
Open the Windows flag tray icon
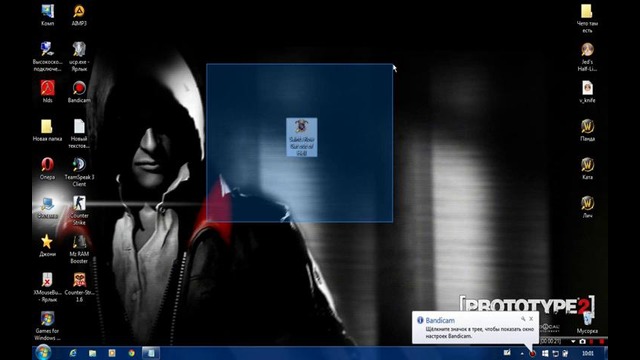[x=545, y=353]
